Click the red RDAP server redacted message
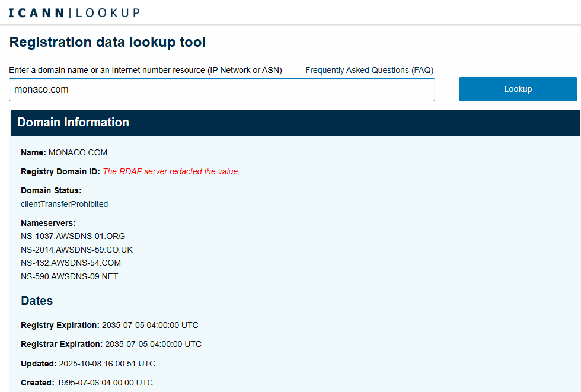Viewport: 581px width, 392px height. (x=170, y=171)
